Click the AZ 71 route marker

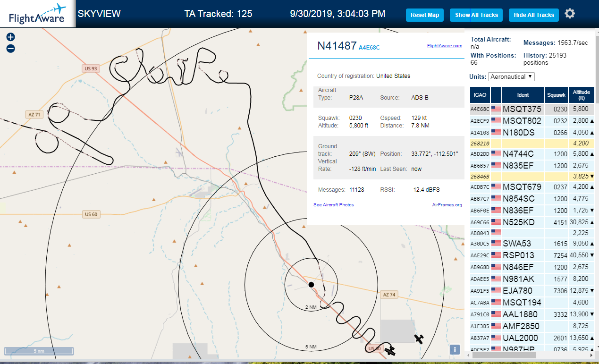tap(34, 114)
